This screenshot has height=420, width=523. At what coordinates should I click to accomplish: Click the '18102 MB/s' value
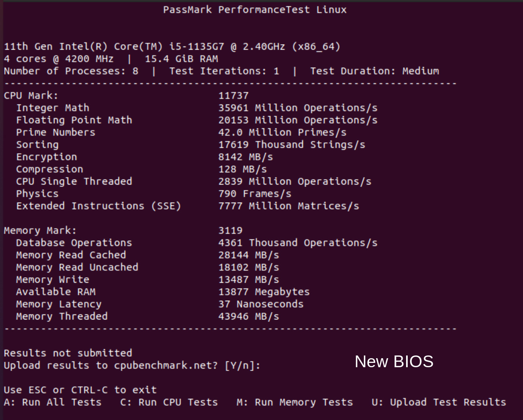(x=249, y=267)
